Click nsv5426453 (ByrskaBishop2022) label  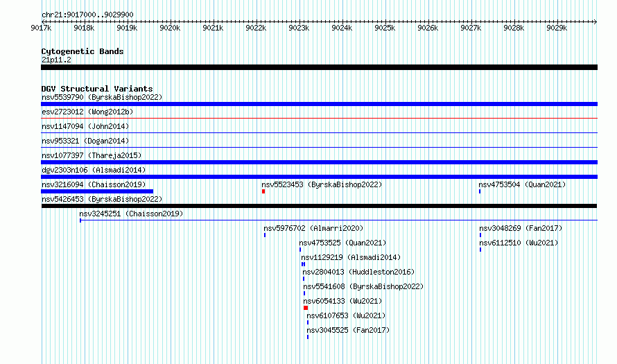coord(102,199)
